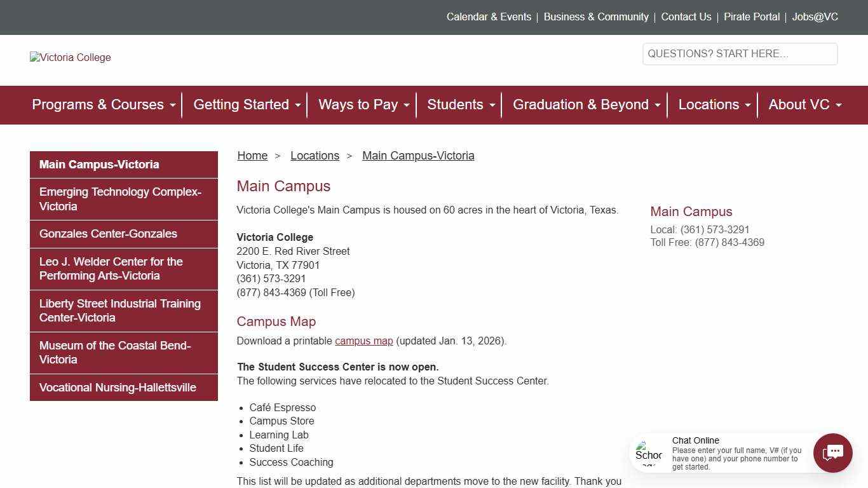Navigate to Home via the breadcrumb
This screenshot has height=488, width=868.
[252, 155]
